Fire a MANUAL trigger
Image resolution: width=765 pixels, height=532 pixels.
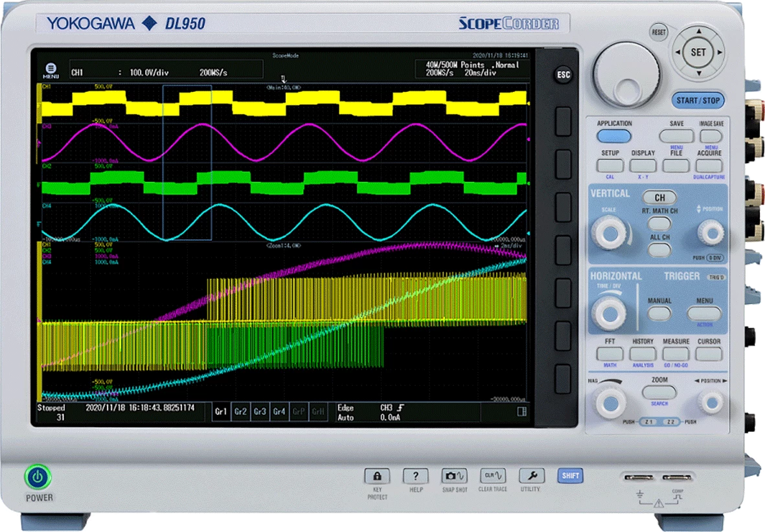pyautogui.click(x=659, y=313)
